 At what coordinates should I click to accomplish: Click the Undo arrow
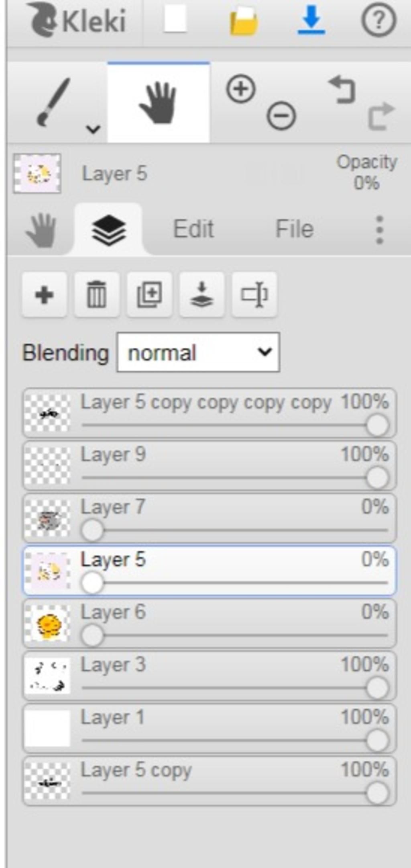(x=342, y=89)
